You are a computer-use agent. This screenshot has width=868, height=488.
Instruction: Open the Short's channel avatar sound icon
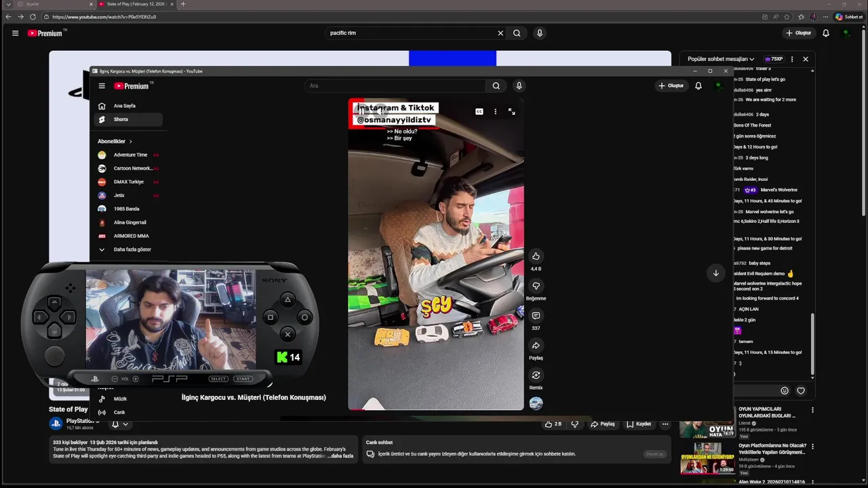coord(536,403)
